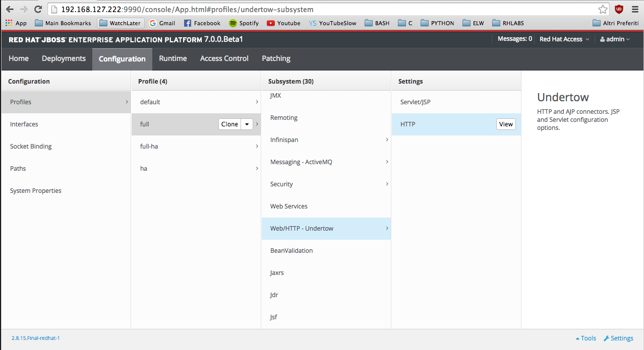Select the Jdr subsystem

click(326, 295)
